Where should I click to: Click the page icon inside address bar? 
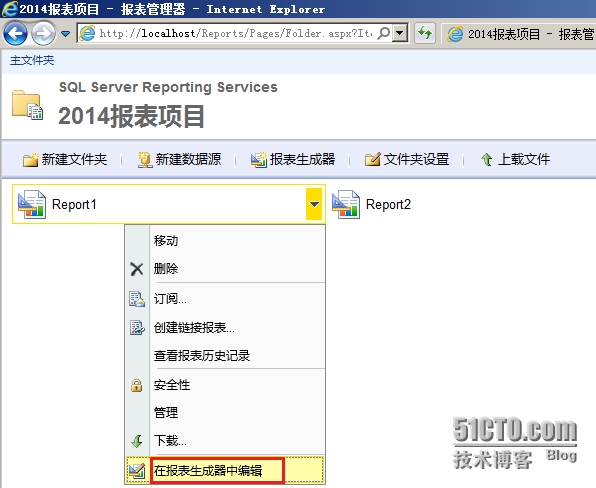[x=87, y=33]
